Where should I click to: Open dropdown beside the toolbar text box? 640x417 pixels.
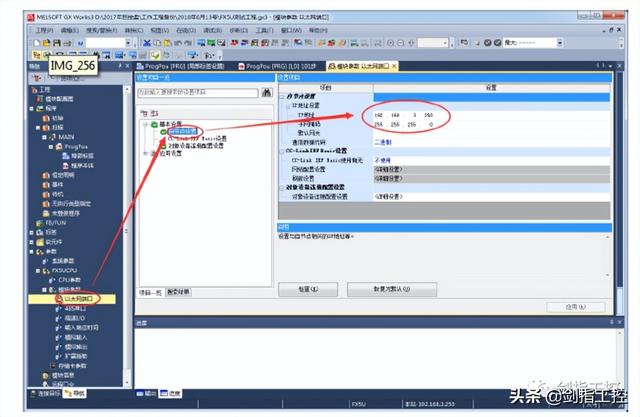tap(128, 42)
